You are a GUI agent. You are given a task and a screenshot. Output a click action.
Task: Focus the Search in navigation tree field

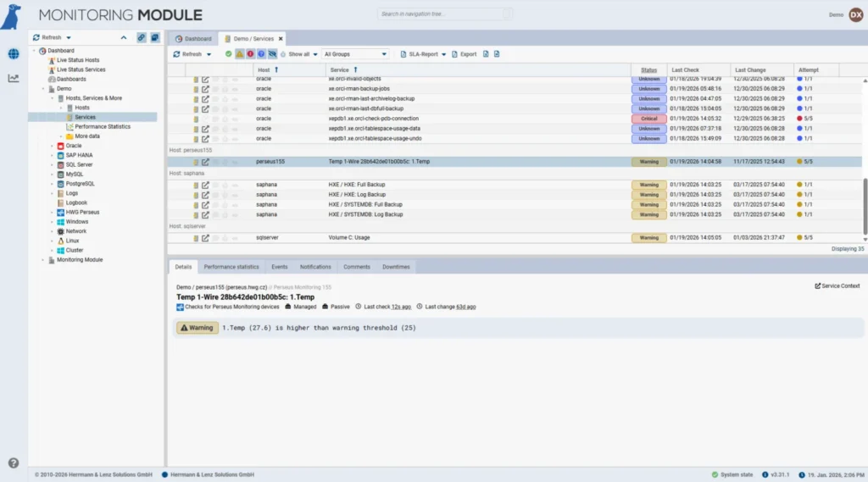click(x=444, y=14)
